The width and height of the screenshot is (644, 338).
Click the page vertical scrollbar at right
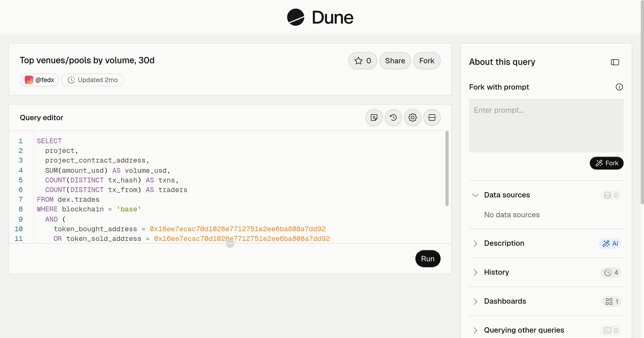[x=642, y=102]
